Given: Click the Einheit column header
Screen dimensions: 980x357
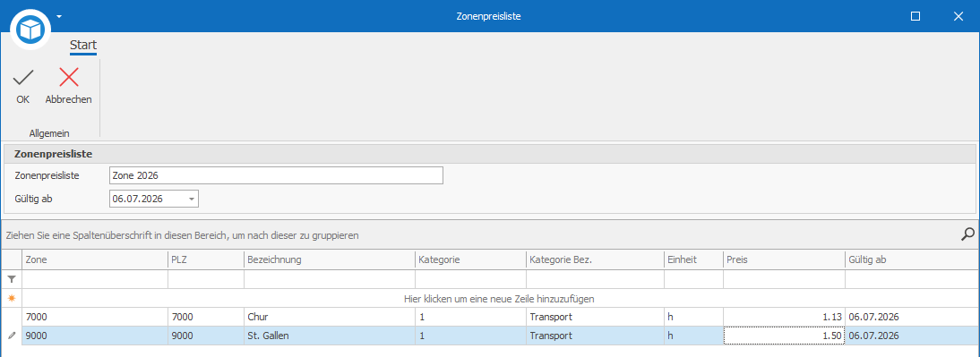Looking at the screenshot, I should [x=693, y=259].
